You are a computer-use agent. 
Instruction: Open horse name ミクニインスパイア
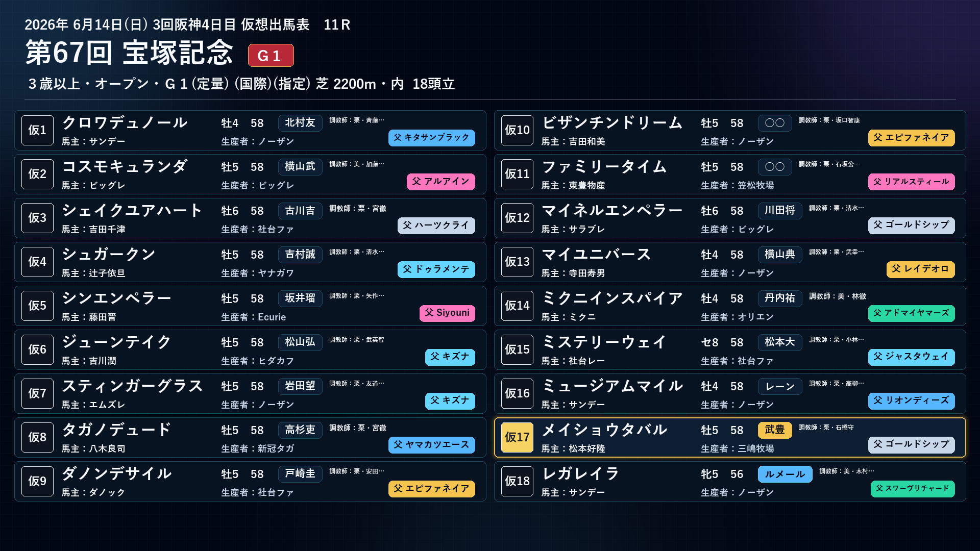(x=612, y=298)
